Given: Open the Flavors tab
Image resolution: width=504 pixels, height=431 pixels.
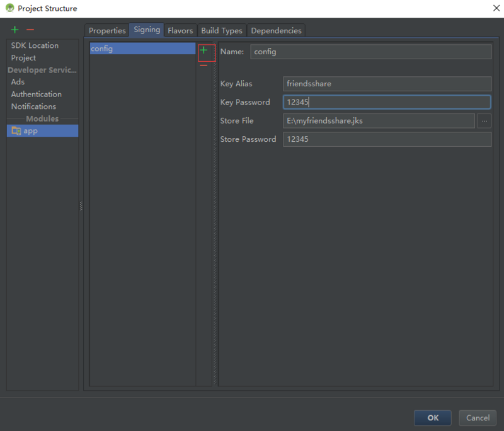Looking at the screenshot, I should click(180, 30).
